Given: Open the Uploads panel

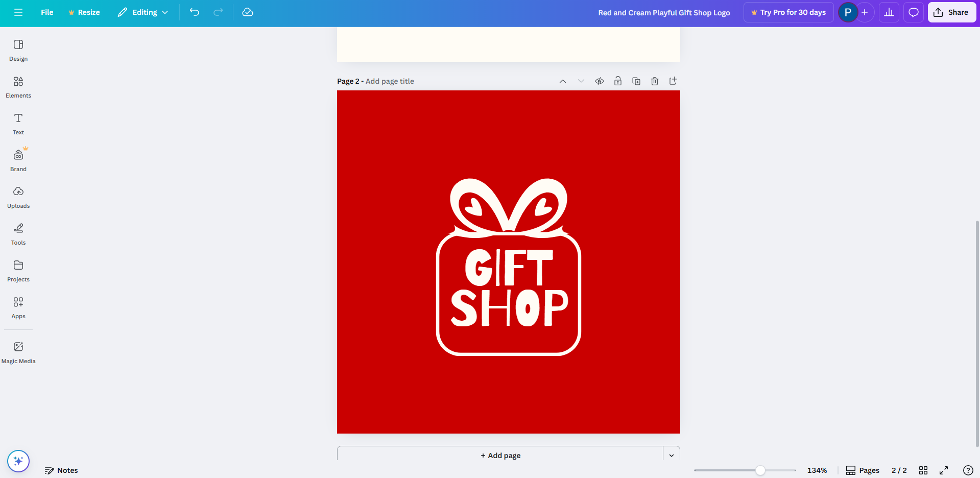Looking at the screenshot, I should point(18,198).
